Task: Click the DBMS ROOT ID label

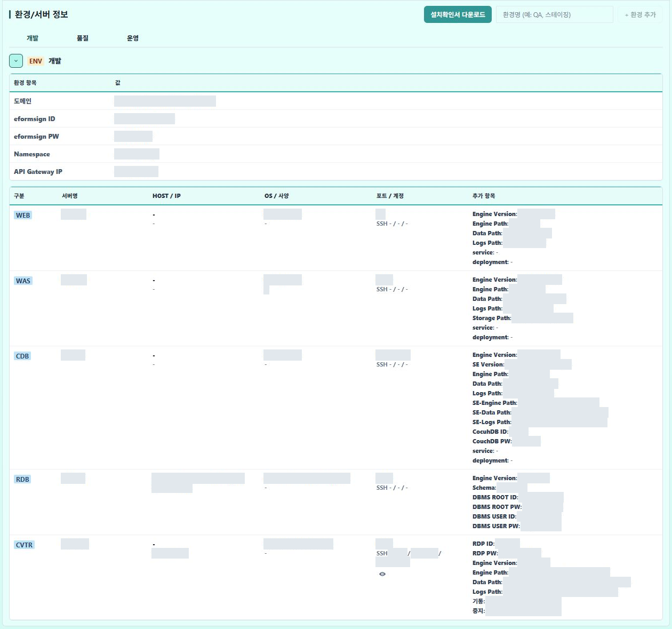Action: tap(495, 497)
